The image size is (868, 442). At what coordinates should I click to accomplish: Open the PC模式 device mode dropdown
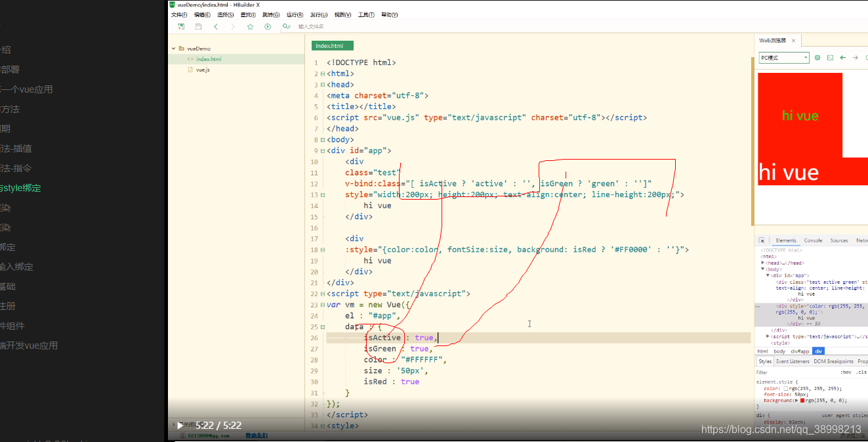point(784,58)
